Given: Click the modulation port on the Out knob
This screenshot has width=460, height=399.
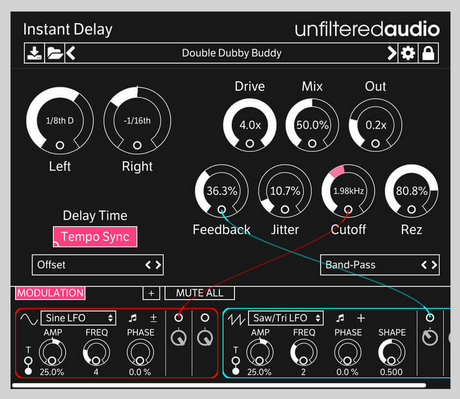Looking at the screenshot, I should 375,144.
